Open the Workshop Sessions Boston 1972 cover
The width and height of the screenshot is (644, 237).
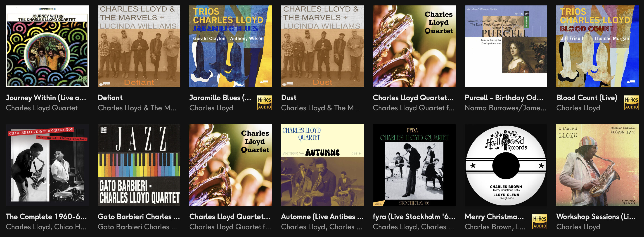tap(597, 165)
